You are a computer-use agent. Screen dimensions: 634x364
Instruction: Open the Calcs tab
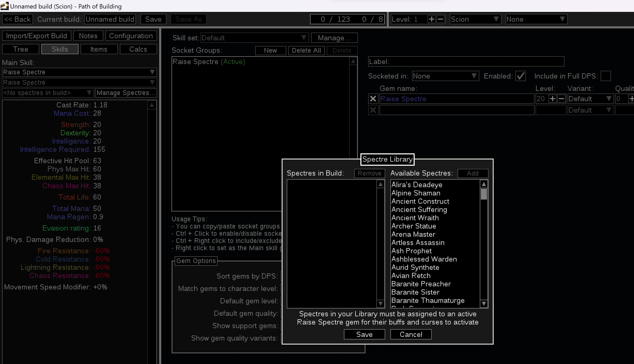pyautogui.click(x=138, y=49)
